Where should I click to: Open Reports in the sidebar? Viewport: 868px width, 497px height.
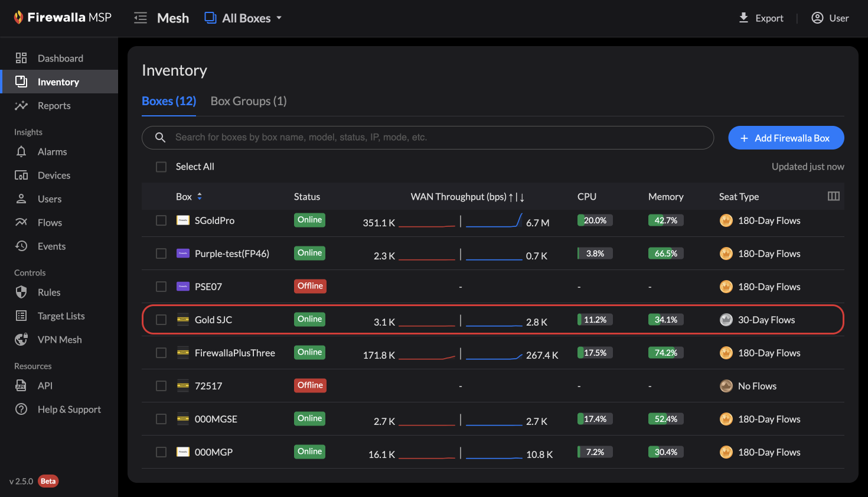click(x=59, y=105)
